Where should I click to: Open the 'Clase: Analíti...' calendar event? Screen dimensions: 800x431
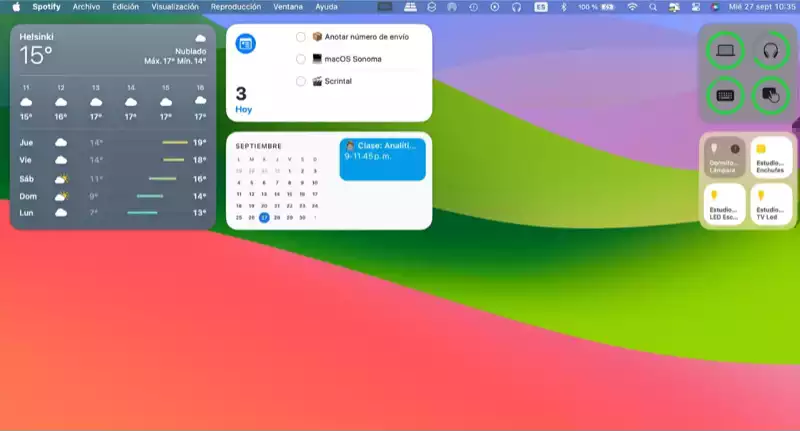pyautogui.click(x=383, y=159)
